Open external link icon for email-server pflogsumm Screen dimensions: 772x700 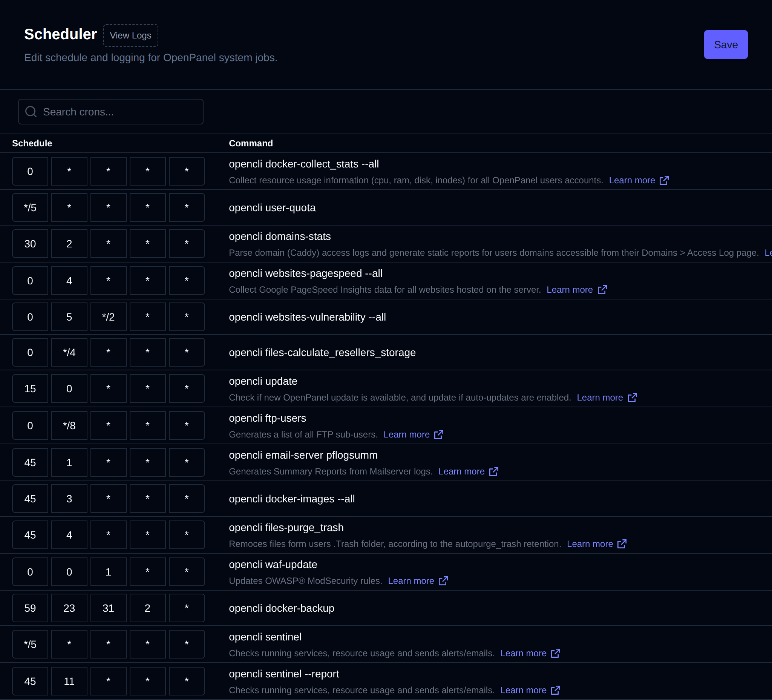coord(493,472)
